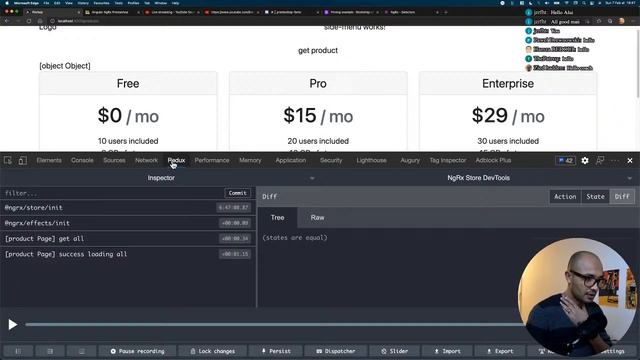Open the NgRx Store DevTools instance dropdown

478,178
